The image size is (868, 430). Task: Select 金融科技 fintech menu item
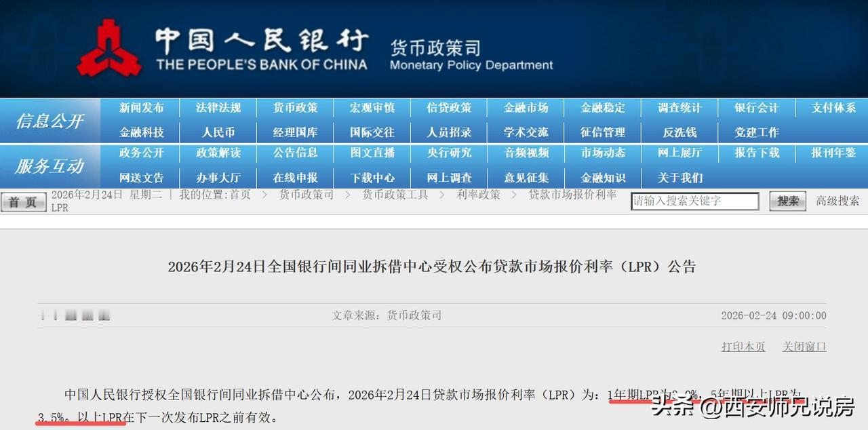[140, 132]
